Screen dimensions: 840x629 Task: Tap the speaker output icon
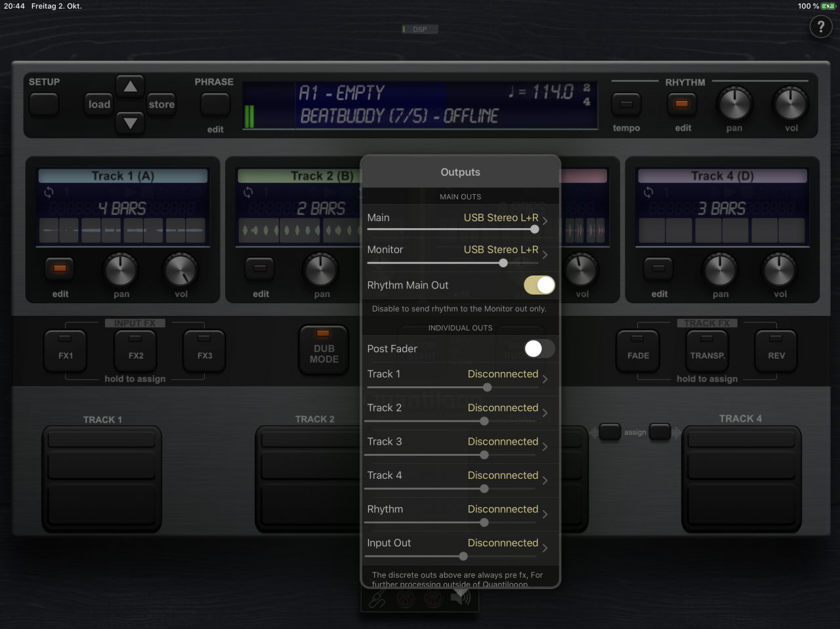[x=461, y=597]
